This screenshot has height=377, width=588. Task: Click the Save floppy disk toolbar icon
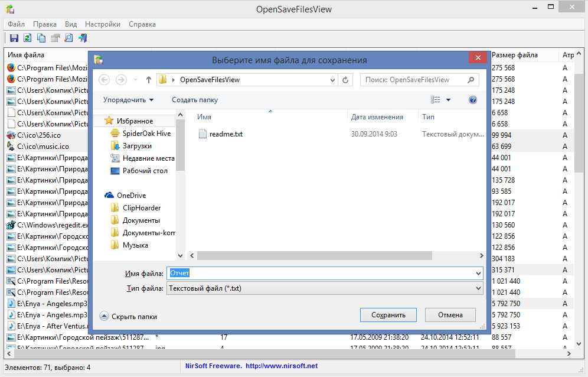click(14, 38)
